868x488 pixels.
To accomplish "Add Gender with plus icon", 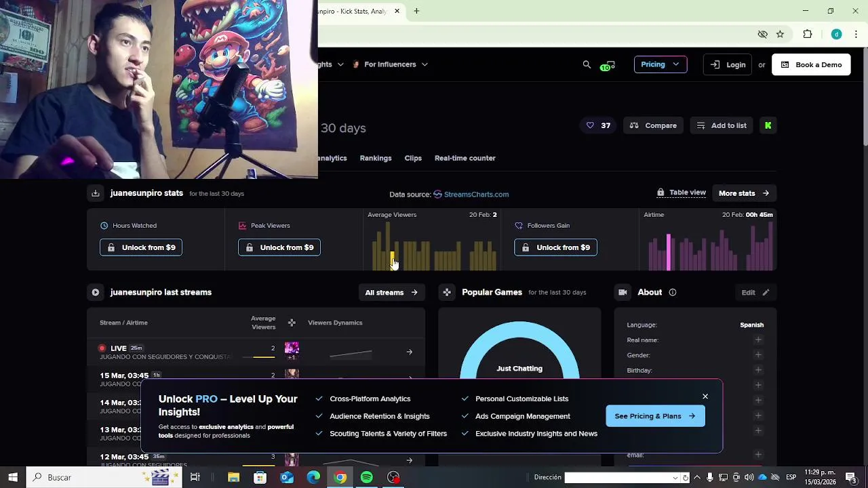I will [x=758, y=354].
